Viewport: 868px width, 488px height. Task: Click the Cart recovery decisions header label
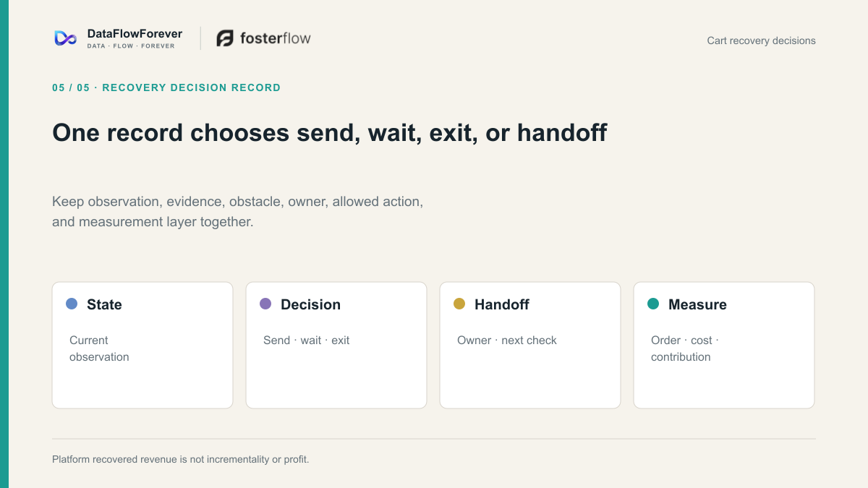761,40
